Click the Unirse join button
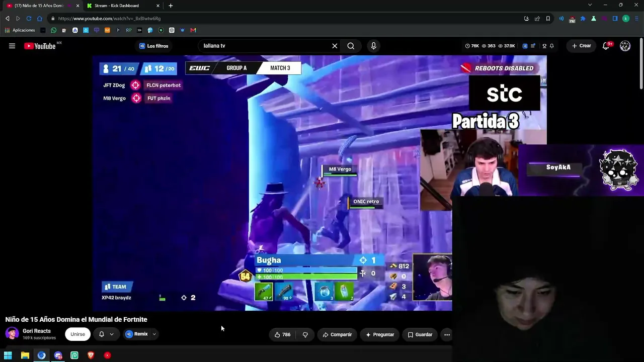Image resolution: width=644 pixels, height=362 pixels. pos(77,334)
